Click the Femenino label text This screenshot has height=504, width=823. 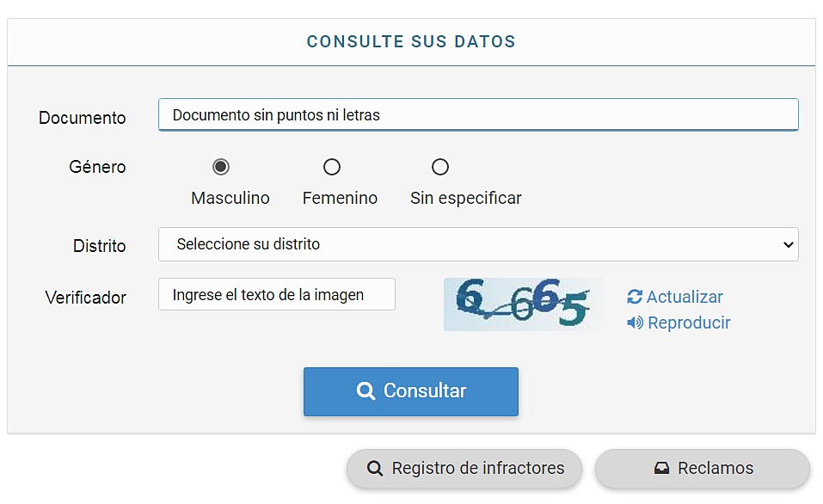(340, 199)
